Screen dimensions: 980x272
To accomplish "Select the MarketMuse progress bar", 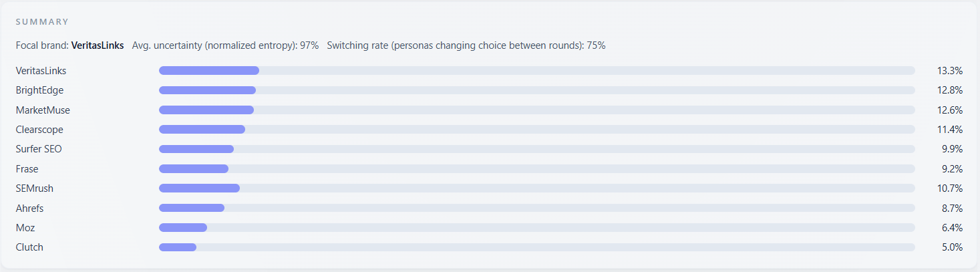I will (536, 110).
